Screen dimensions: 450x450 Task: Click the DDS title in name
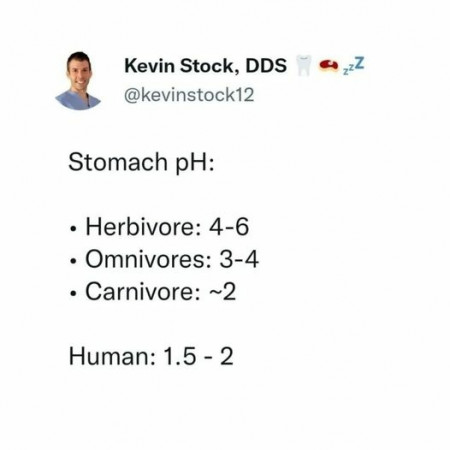click(266, 66)
